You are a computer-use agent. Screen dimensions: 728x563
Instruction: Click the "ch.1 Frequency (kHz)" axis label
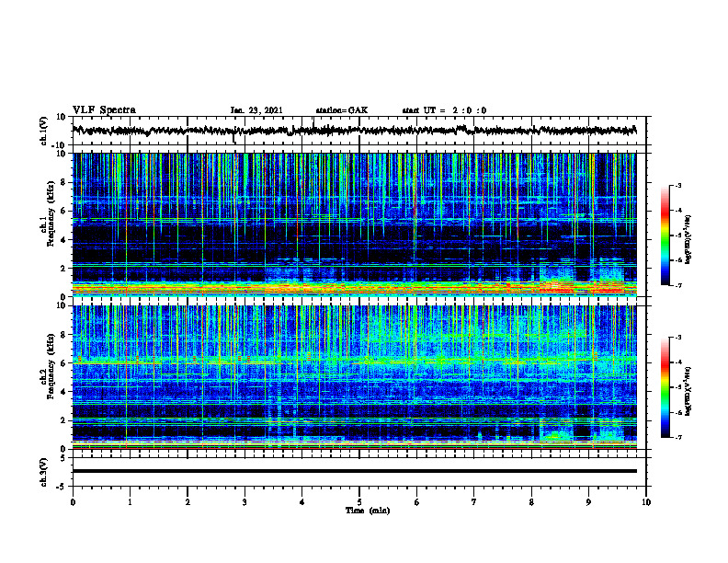48,214
